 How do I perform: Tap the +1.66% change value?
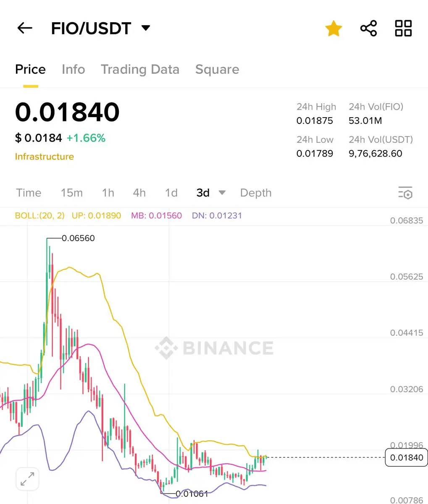click(x=86, y=138)
